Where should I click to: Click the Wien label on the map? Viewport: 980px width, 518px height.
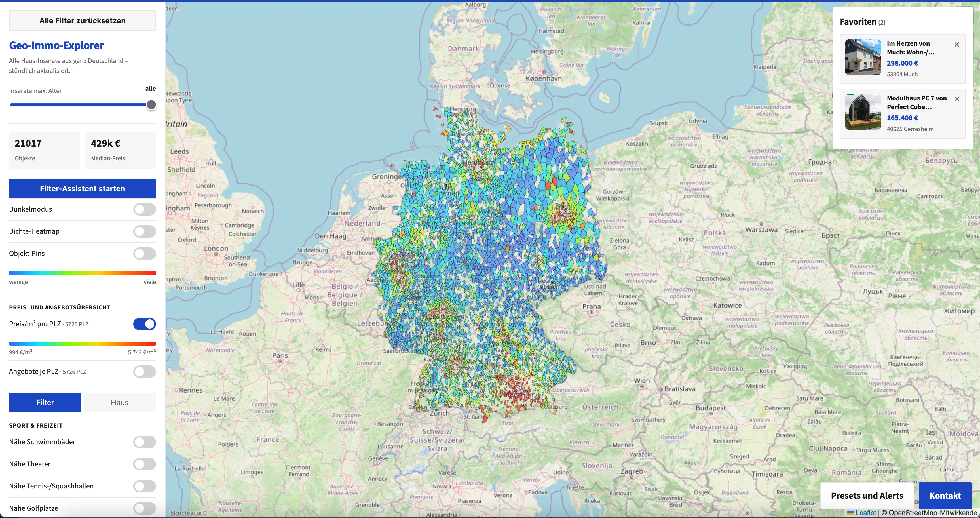[642, 381]
